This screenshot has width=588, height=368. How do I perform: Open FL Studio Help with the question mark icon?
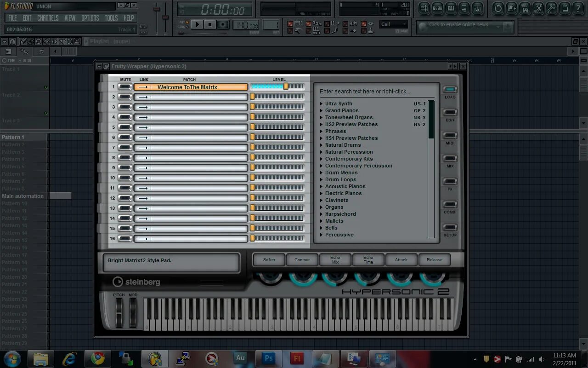(x=578, y=8)
